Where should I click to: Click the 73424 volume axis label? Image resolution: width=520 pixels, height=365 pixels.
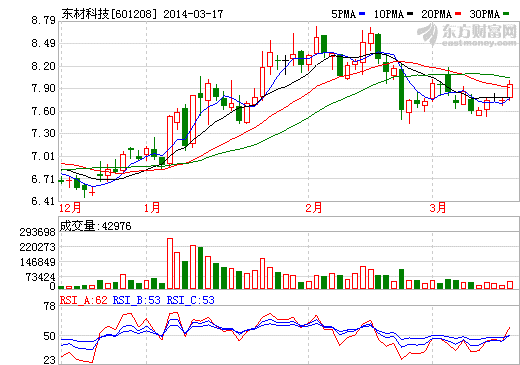click(40, 277)
